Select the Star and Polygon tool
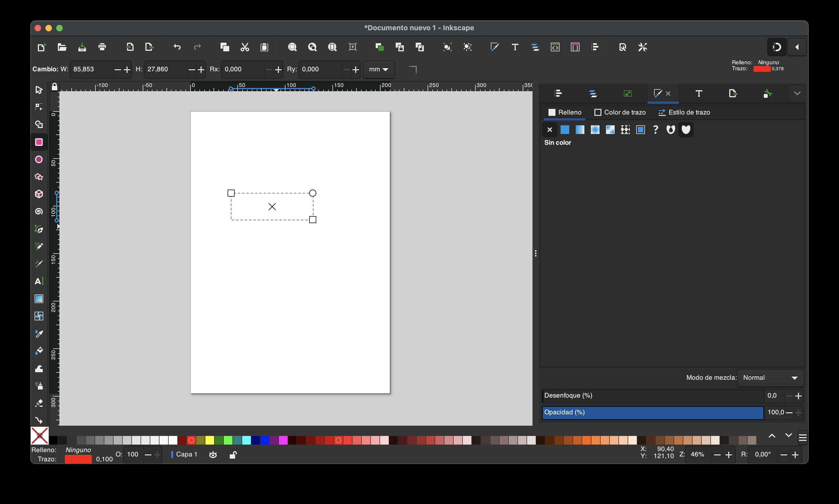This screenshot has width=839, height=504. [x=39, y=177]
